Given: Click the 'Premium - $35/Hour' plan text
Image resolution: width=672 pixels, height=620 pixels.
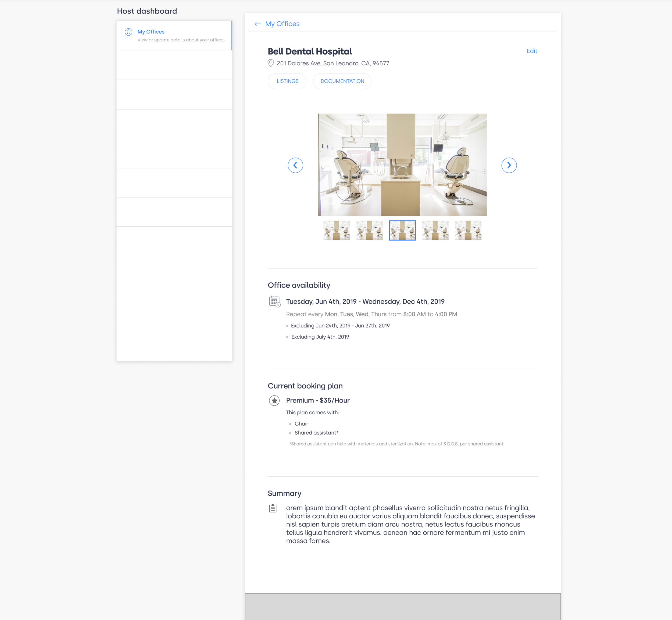Looking at the screenshot, I should [317, 401].
